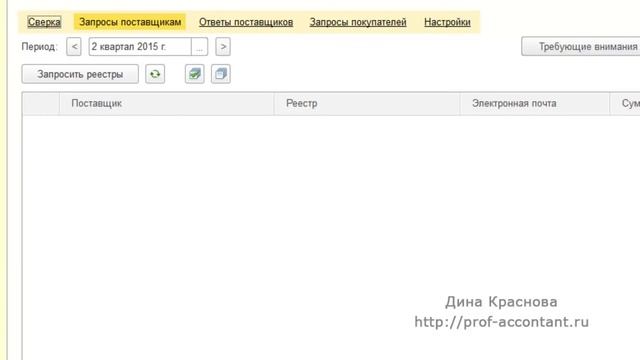Viewport: 640px width, 360px height.
Task: Refresh the list with the green arrows icon
Action: [x=155, y=74]
